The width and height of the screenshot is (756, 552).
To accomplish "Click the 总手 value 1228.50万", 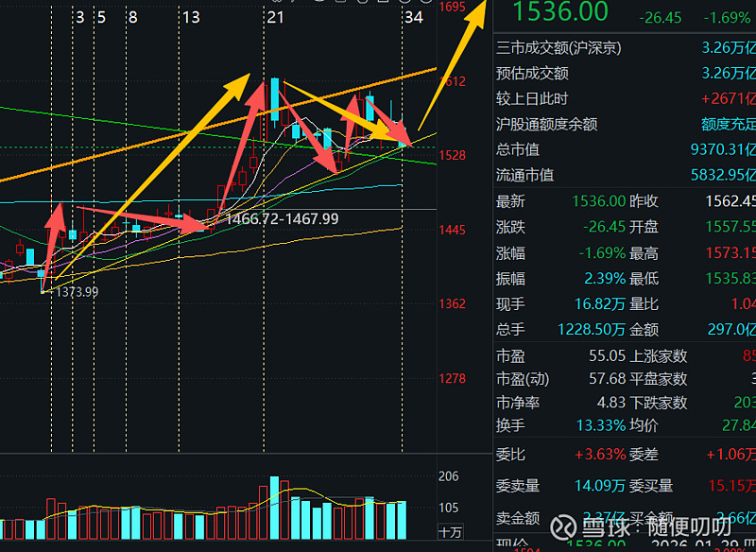I will (592, 329).
